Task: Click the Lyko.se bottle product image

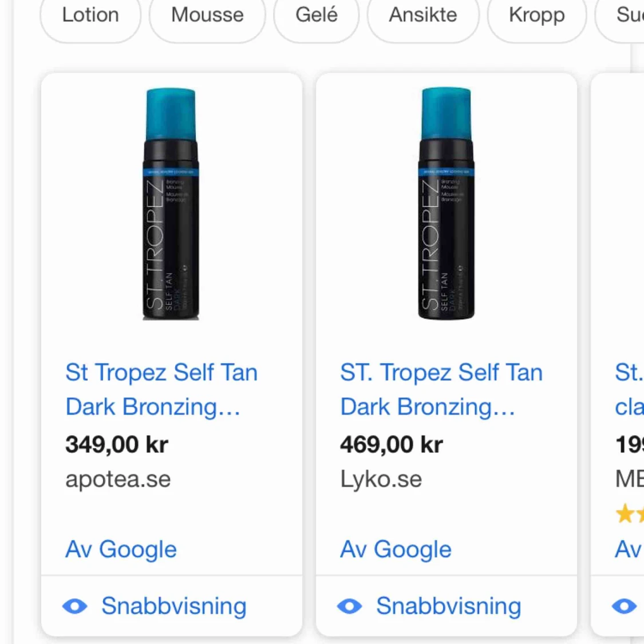Action: (446, 204)
